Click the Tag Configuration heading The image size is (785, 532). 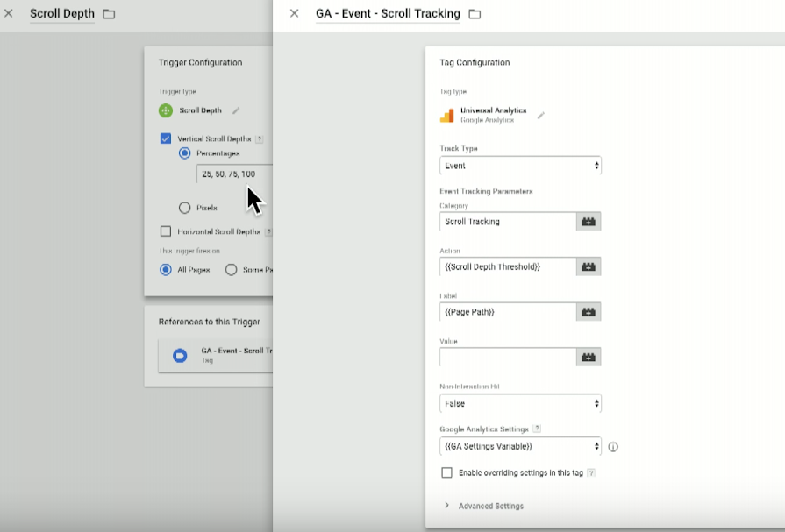(475, 62)
